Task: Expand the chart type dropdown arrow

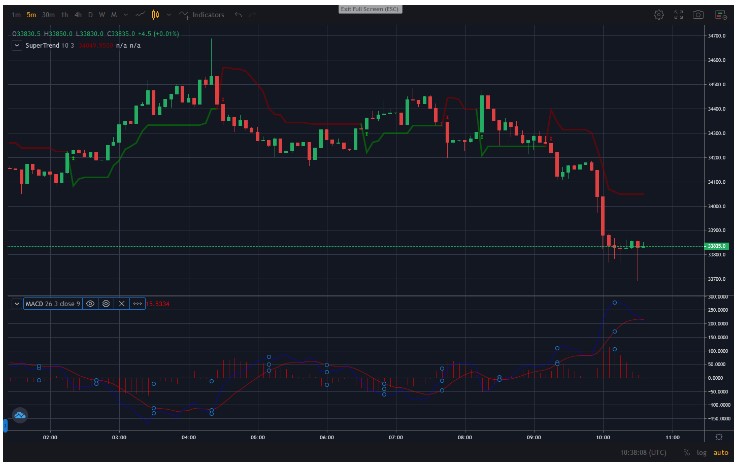Action: pyautogui.click(x=168, y=15)
